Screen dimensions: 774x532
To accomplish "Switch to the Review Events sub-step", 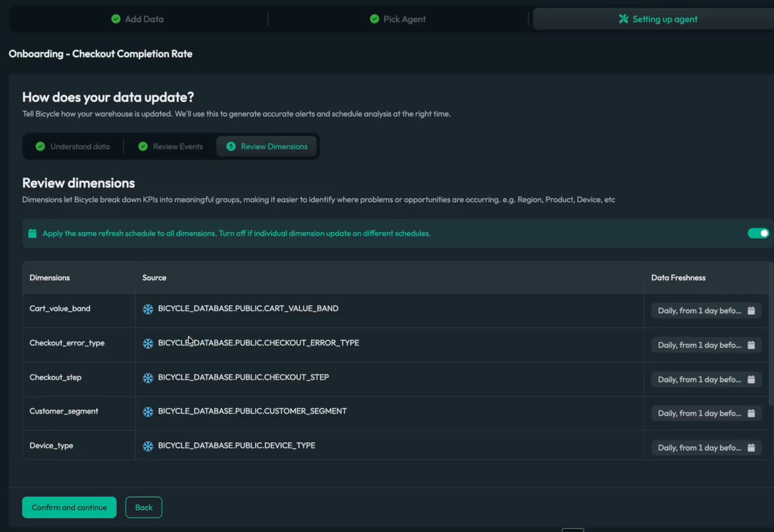I will click(x=171, y=146).
